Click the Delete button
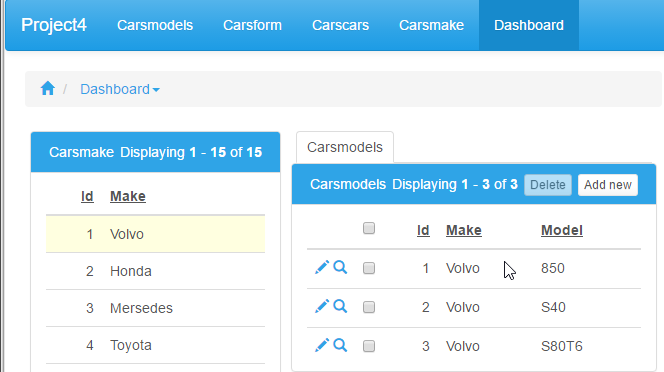The height and width of the screenshot is (372, 664). [548, 185]
